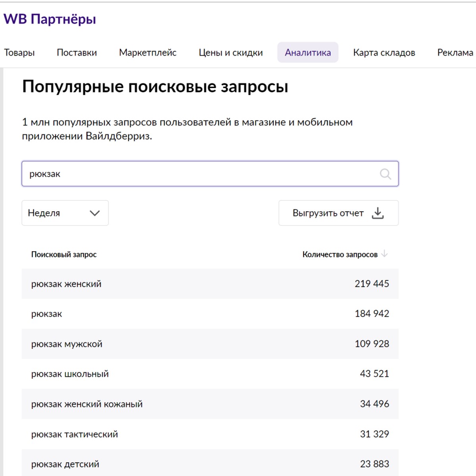The width and height of the screenshot is (476, 476).
Task: Open the Маркетплейс tab
Action: tap(148, 53)
